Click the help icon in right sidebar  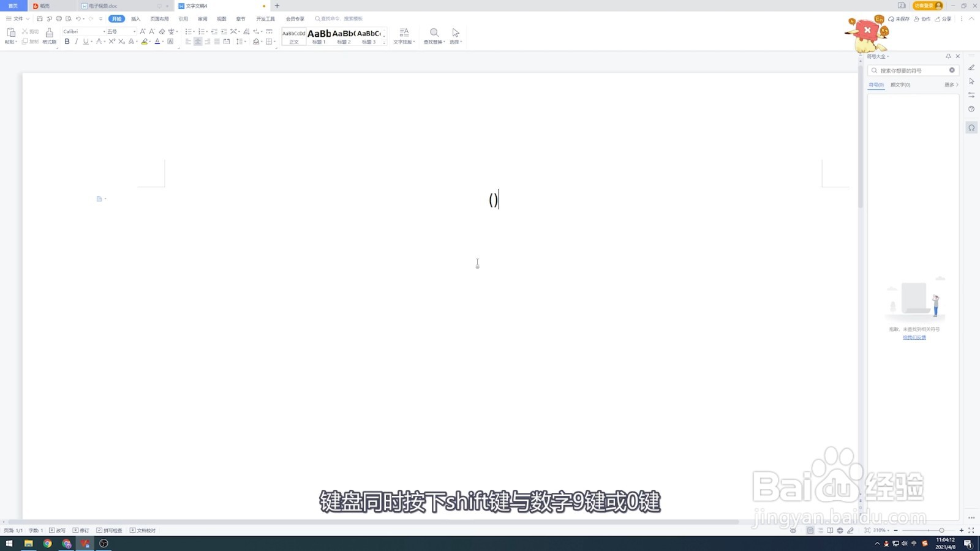971,109
